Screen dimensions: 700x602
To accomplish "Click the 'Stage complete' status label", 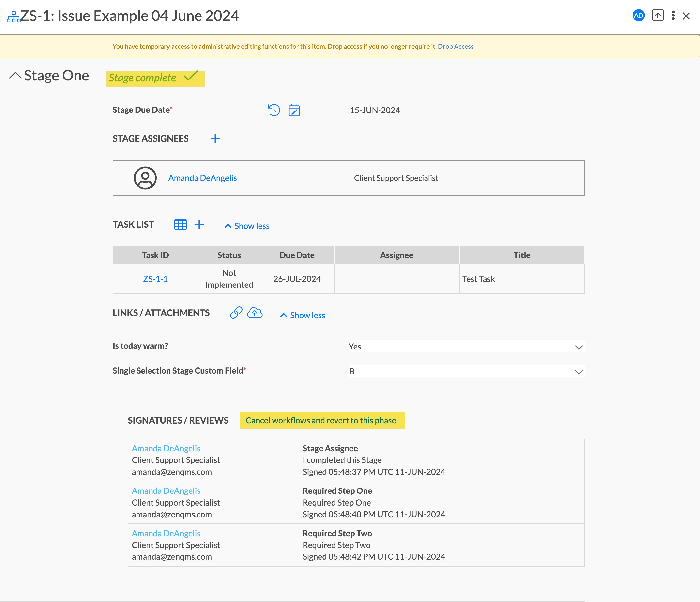I will click(142, 78).
